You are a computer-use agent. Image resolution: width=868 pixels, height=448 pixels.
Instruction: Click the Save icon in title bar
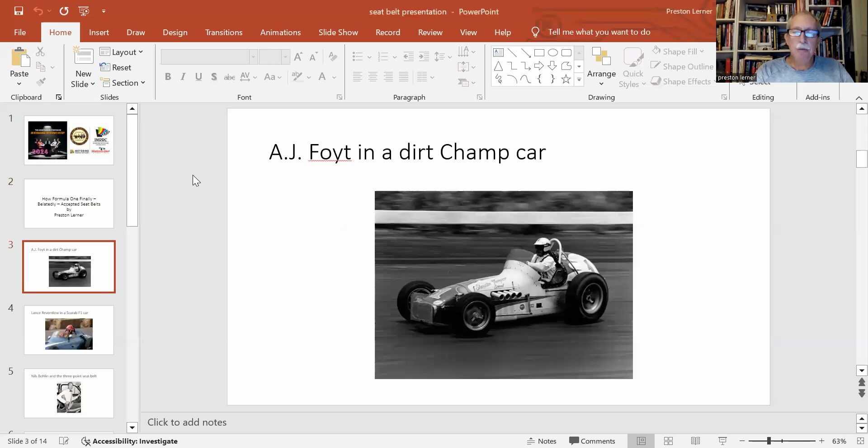19,11
